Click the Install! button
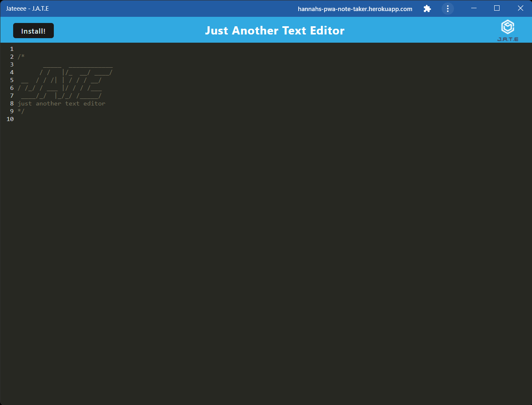 (33, 30)
